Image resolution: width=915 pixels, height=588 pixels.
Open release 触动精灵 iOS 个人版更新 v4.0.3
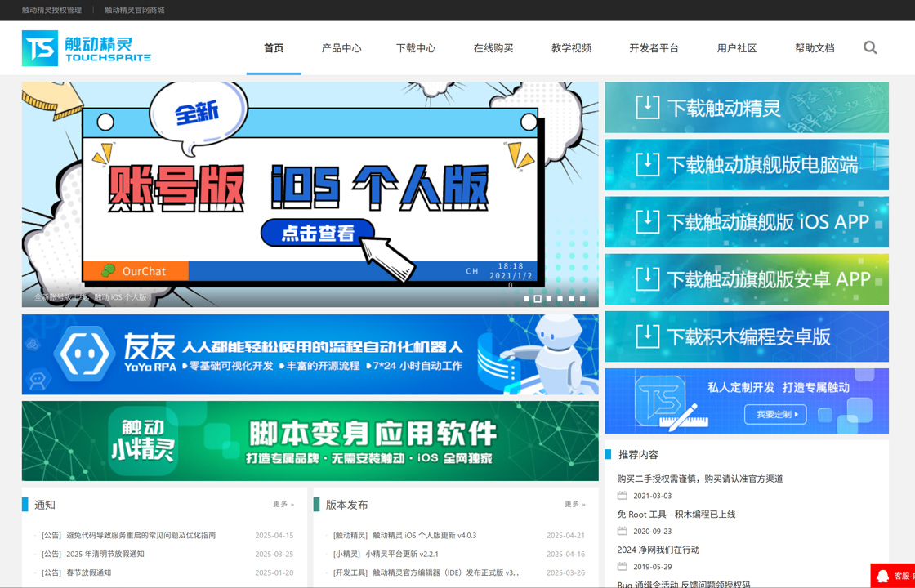pos(425,536)
